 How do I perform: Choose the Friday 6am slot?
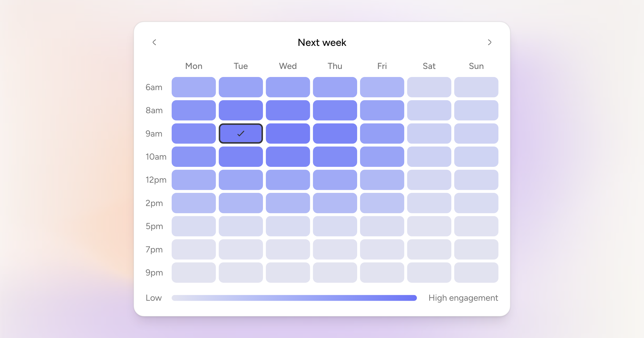coord(382,87)
